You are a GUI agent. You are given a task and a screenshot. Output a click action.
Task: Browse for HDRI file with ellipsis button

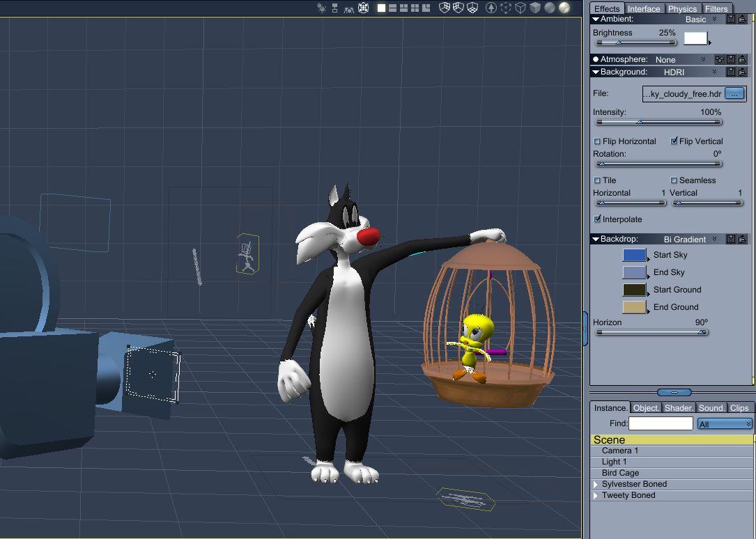point(734,94)
